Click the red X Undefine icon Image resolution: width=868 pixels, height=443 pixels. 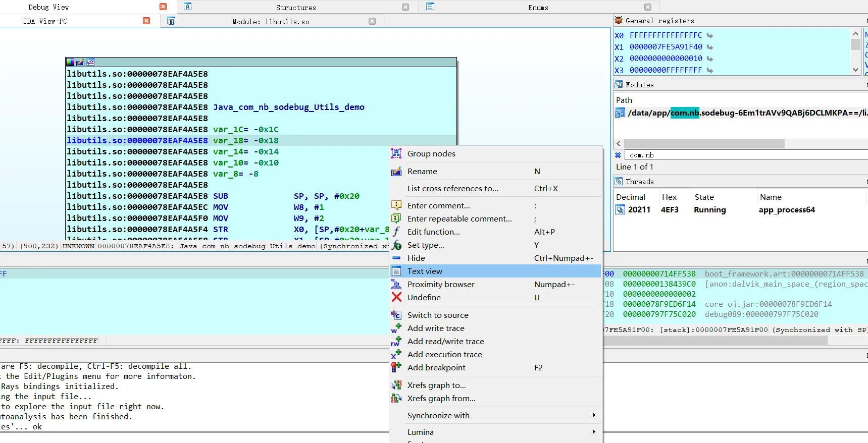click(x=397, y=297)
